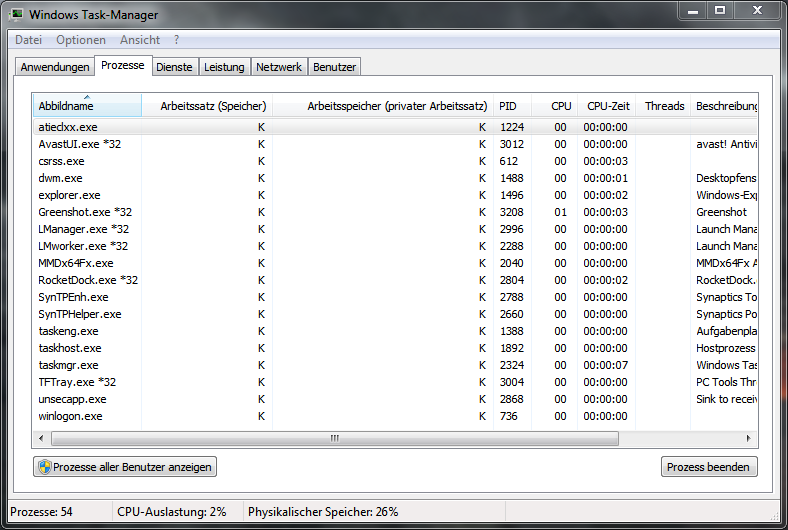The width and height of the screenshot is (788, 530).
Task: Click the CPU value 01
Action: pyautogui.click(x=560, y=212)
